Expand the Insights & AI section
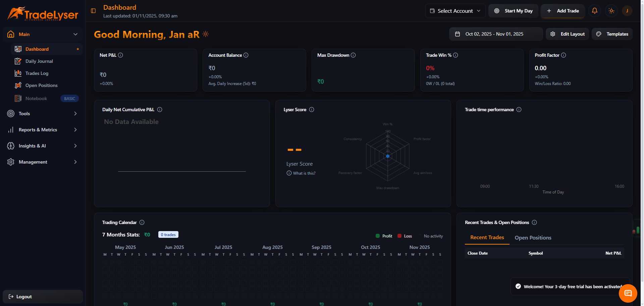The image size is (644, 306). click(43, 146)
